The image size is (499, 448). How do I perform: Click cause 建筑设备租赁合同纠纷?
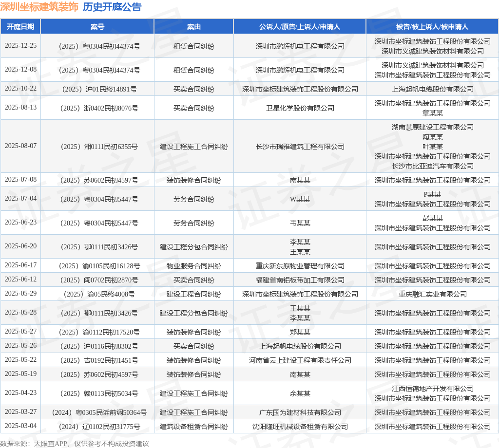[x=194, y=427]
